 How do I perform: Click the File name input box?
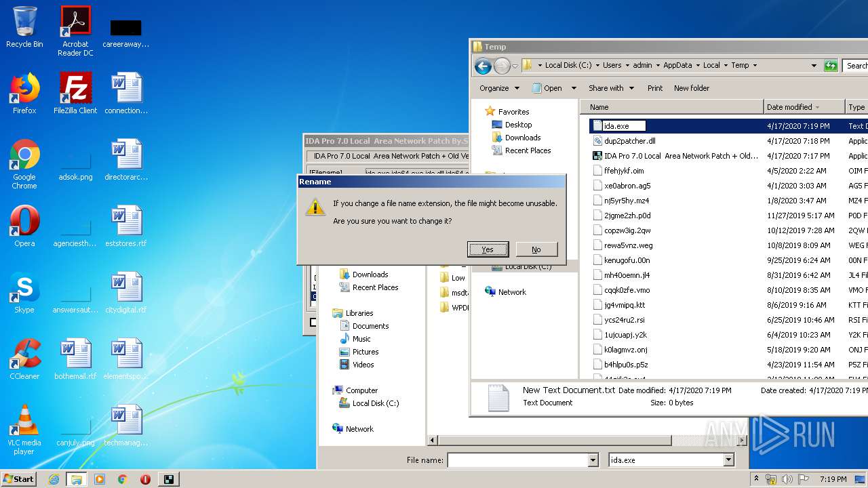[517, 460]
